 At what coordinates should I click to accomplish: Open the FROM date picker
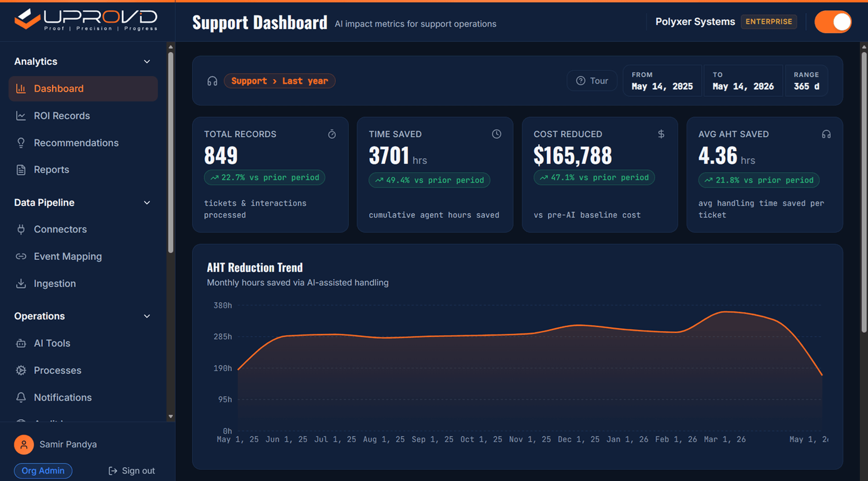(663, 81)
